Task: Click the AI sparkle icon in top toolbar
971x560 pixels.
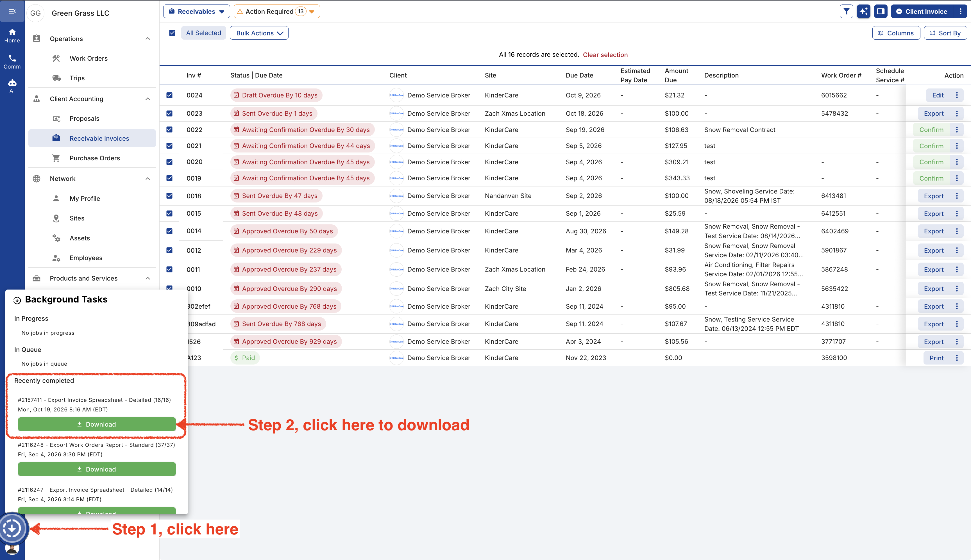Action: tap(864, 12)
